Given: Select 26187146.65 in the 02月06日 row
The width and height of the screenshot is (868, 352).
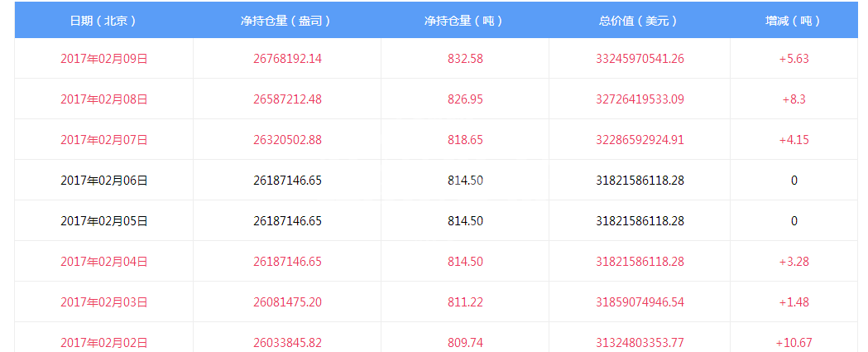Looking at the screenshot, I should [287, 181].
